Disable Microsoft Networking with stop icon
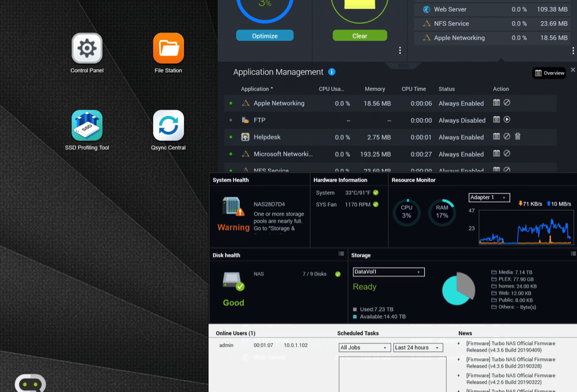This screenshot has height=392, width=577. tap(507, 153)
